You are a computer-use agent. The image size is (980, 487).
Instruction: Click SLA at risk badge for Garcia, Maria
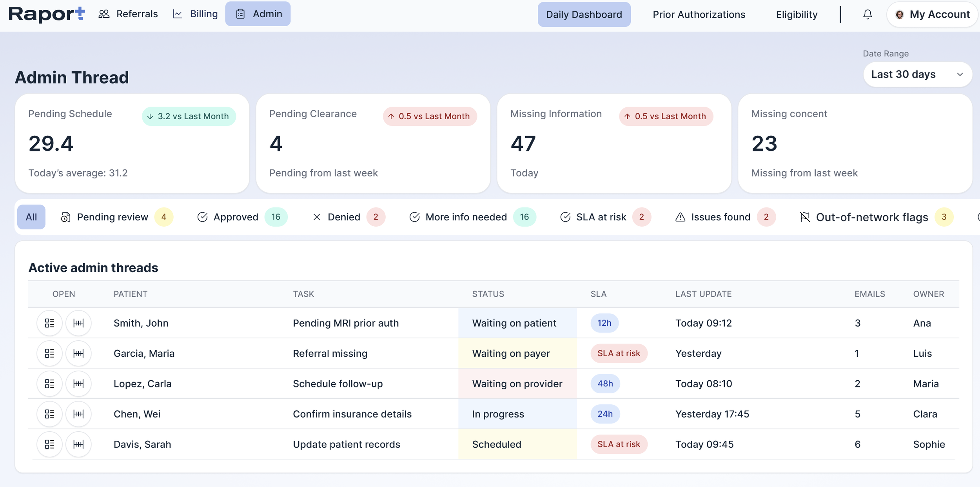619,353
